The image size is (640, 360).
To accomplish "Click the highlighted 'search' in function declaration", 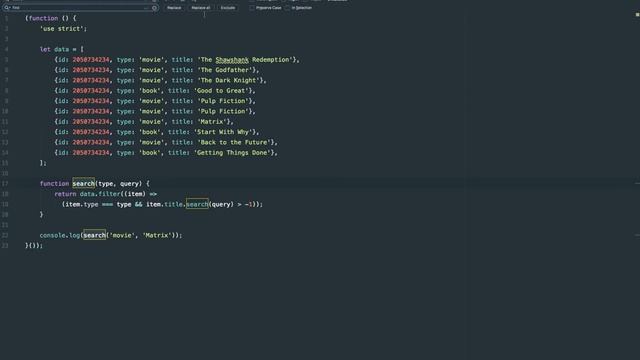I will pyautogui.click(x=84, y=184).
